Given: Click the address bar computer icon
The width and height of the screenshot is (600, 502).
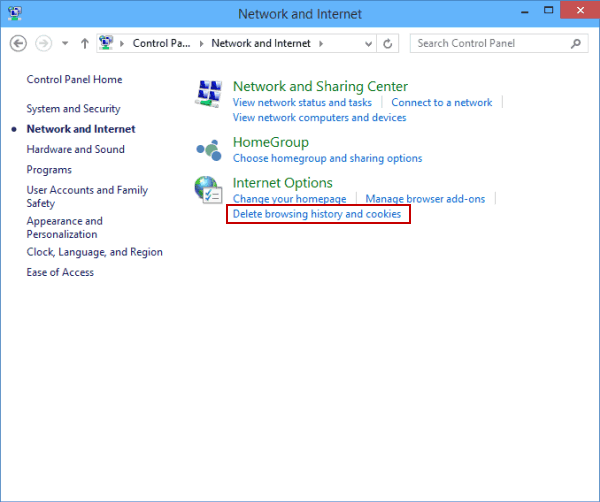Looking at the screenshot, I should tap(106, 43).
